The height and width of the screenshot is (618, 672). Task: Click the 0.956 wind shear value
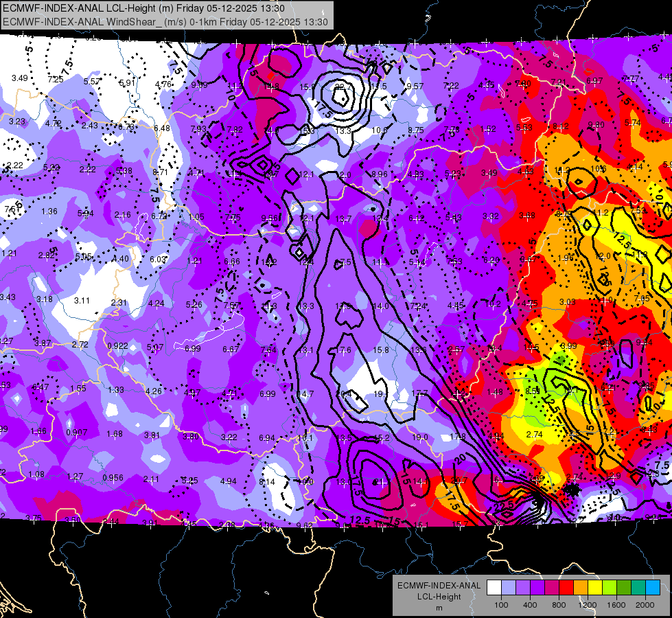pyautogui.click(x=113, y=478)
